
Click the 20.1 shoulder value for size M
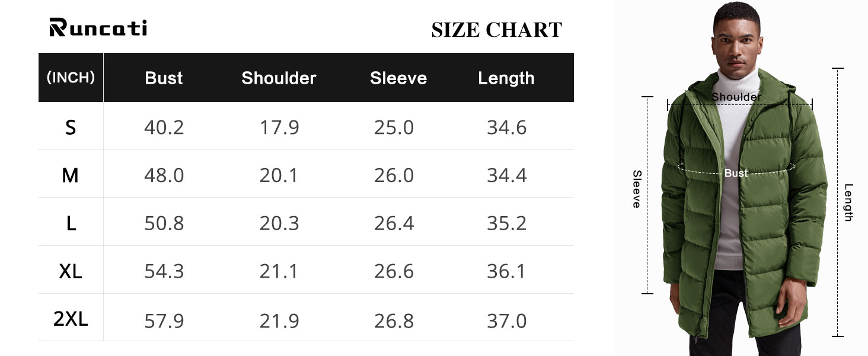[279, 176]
